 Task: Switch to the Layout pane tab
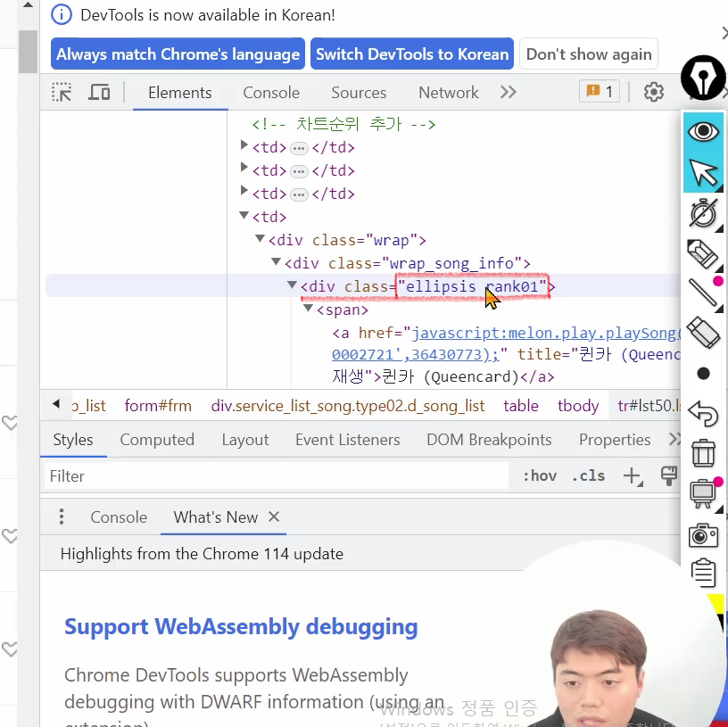pos(245,440)
